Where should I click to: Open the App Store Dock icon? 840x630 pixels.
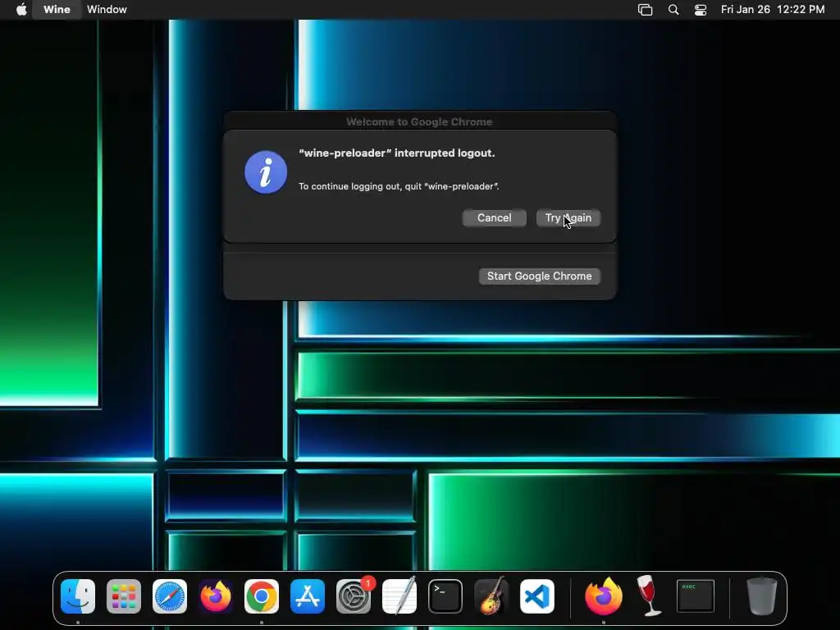click(x=308, y=596)
